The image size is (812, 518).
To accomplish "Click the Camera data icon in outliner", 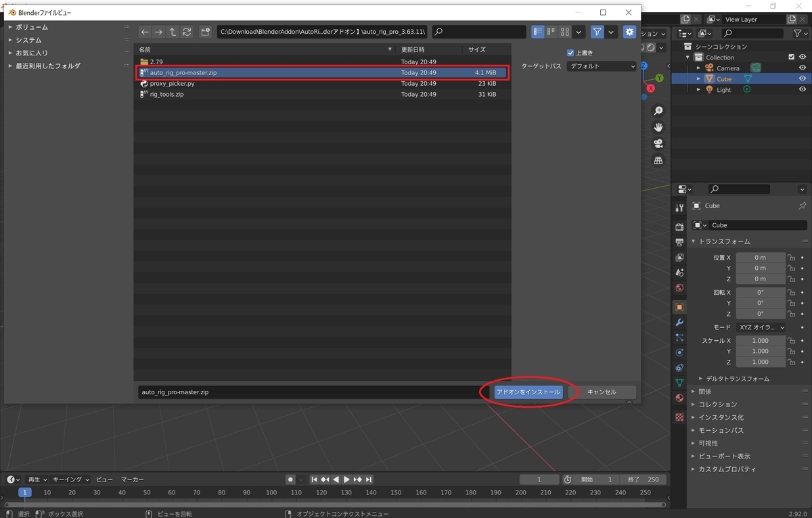I will (756, 68).
